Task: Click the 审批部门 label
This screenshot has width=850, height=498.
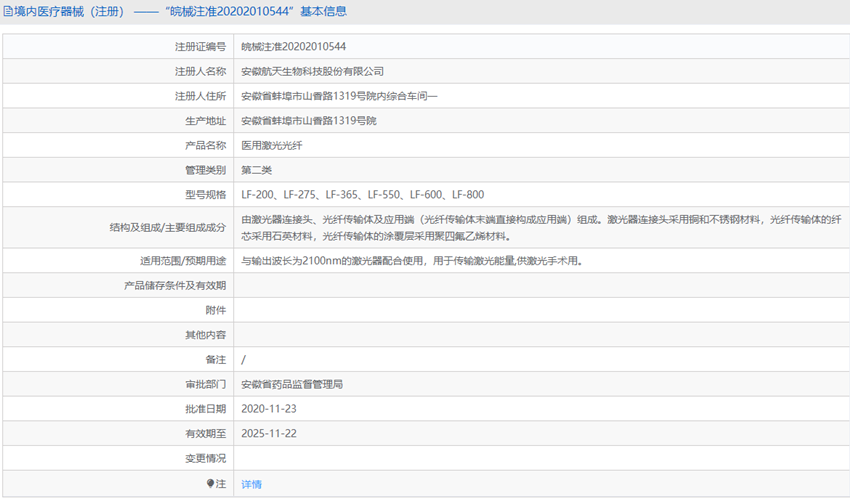Action: (205, 384)
